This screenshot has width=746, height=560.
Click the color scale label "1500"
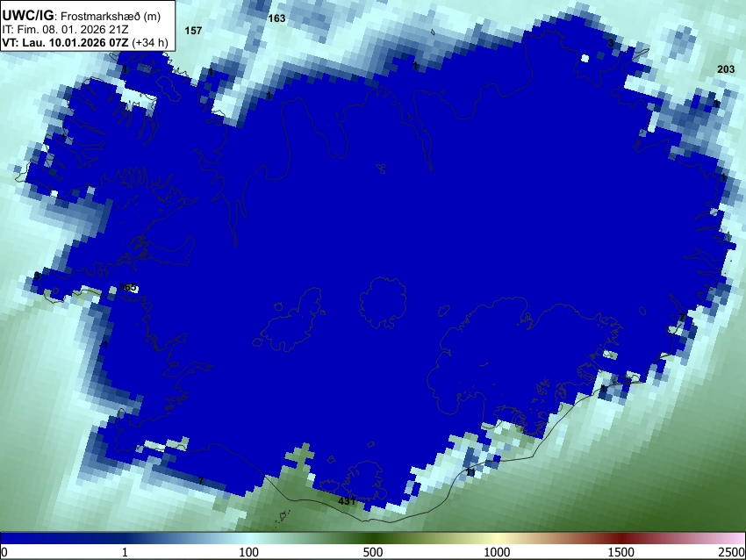point(621,552)
